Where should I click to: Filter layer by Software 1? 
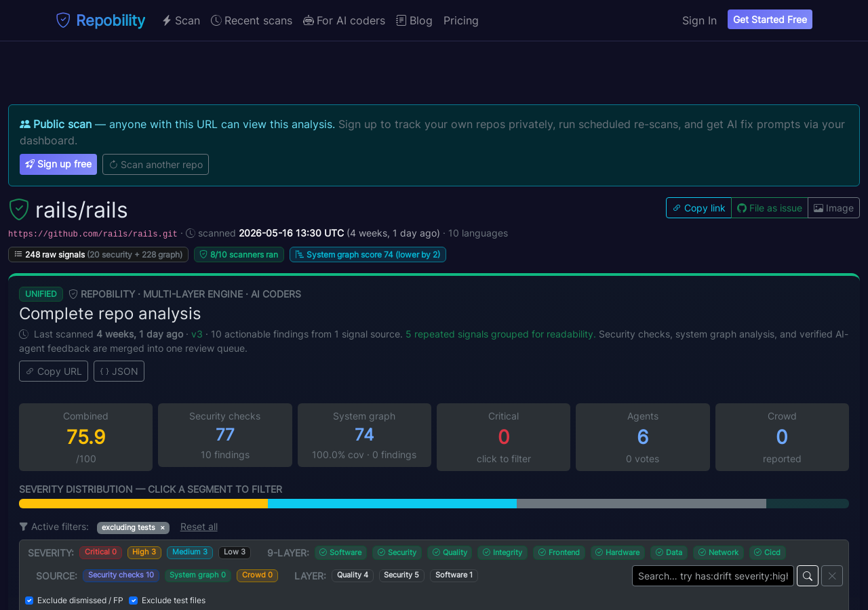point(454,575)
